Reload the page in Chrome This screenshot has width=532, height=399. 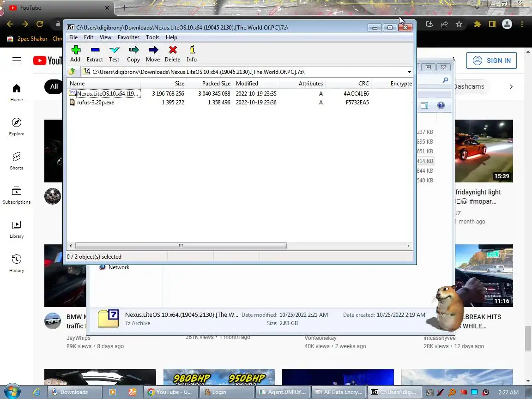point(40,24)
